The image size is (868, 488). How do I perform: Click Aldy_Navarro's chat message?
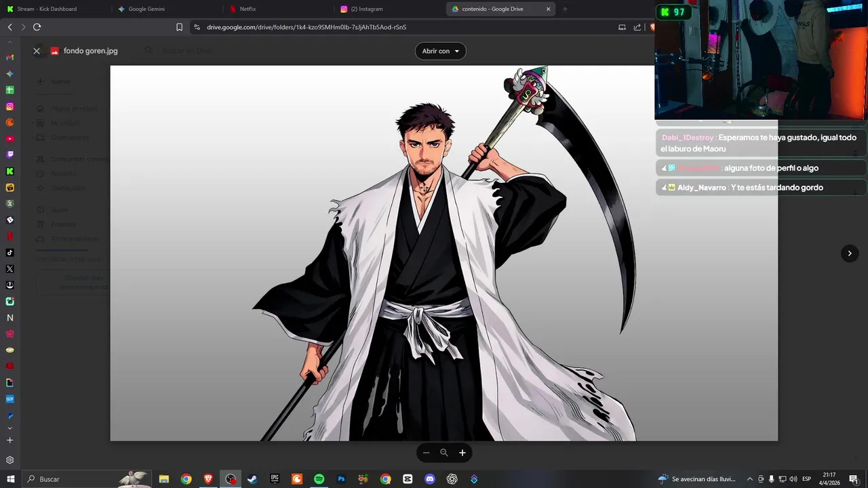tap(760, 187)
